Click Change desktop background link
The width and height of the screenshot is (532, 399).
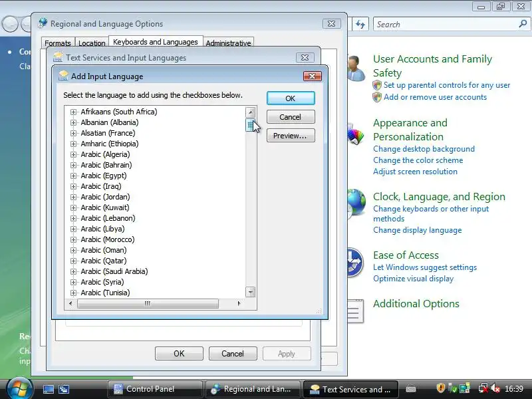point(424,149)
